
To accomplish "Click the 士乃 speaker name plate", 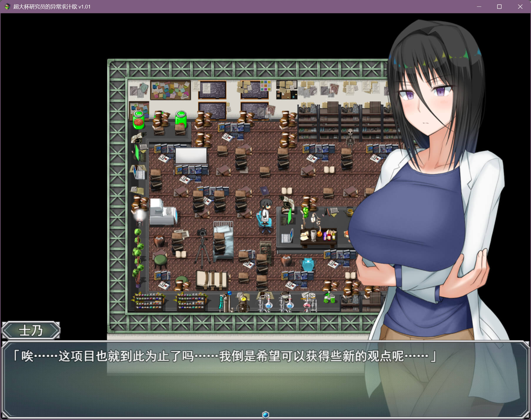I will [x=31, y=331].
